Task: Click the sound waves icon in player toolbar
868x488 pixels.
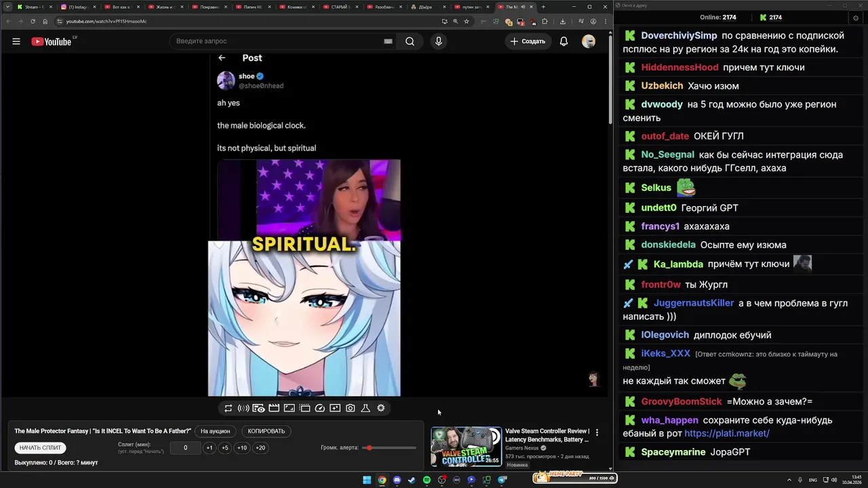Action: (x=243, y=408)
